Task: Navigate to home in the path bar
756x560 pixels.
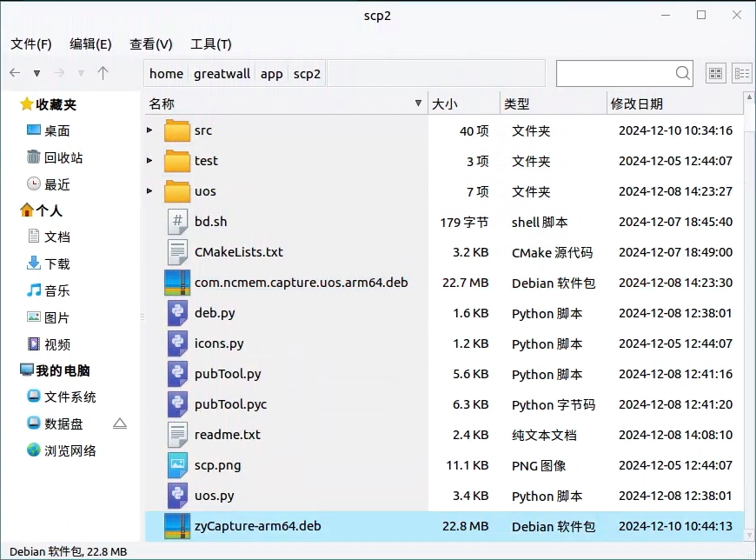Action: coord(166,74)
